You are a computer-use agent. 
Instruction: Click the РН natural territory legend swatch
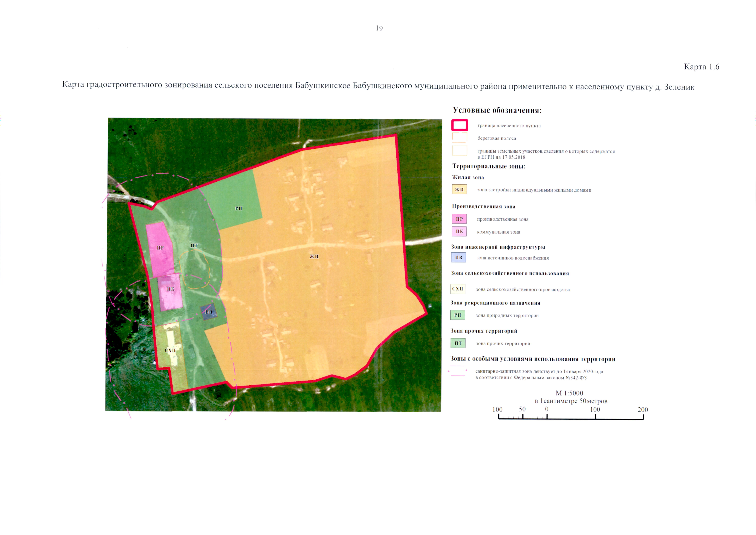(458, 315)
